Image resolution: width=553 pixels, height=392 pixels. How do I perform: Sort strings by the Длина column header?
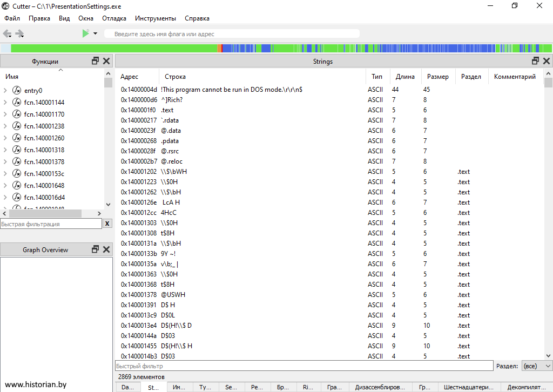coord(405,77)
